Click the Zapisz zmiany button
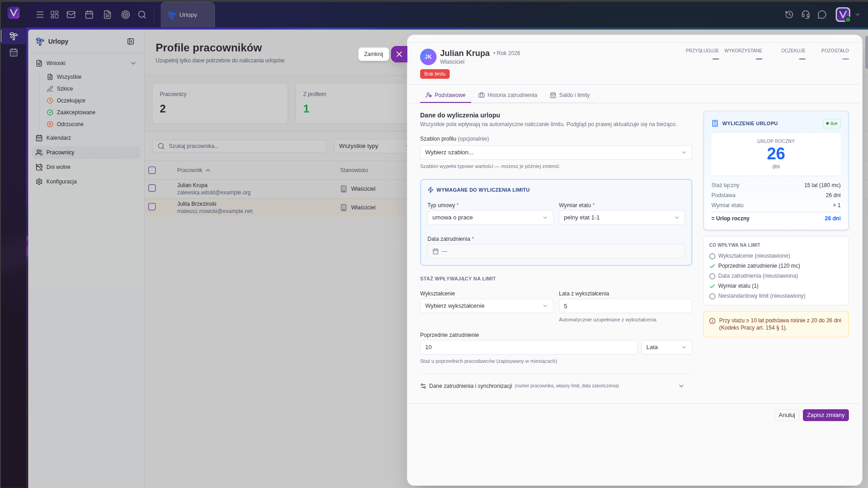Screen dimensions: 868x488 click(825, 415)
